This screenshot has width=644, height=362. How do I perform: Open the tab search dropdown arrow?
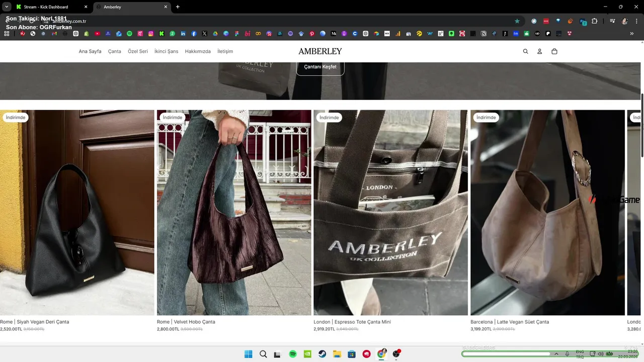click(6, 7)
